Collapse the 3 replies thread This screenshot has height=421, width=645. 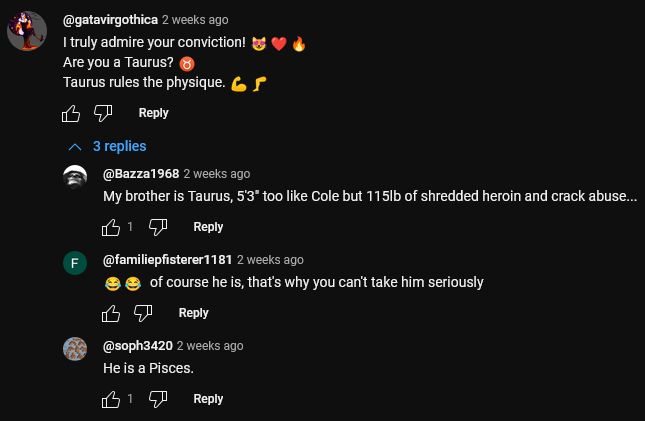[x=106, y=146]
